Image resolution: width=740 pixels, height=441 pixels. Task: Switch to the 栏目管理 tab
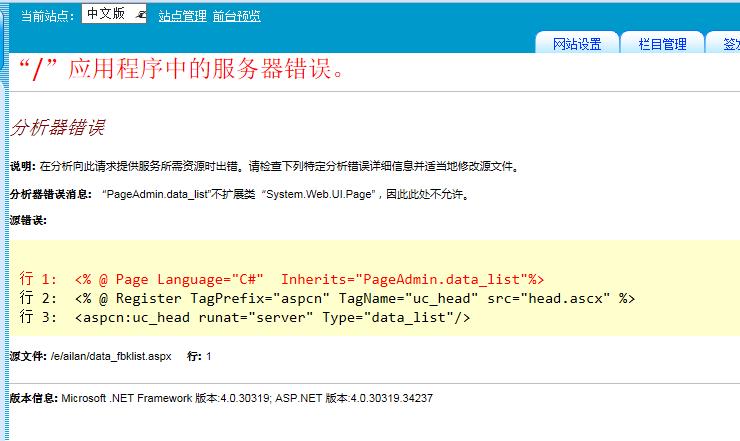pyautogui.click(x=662, y=44)
